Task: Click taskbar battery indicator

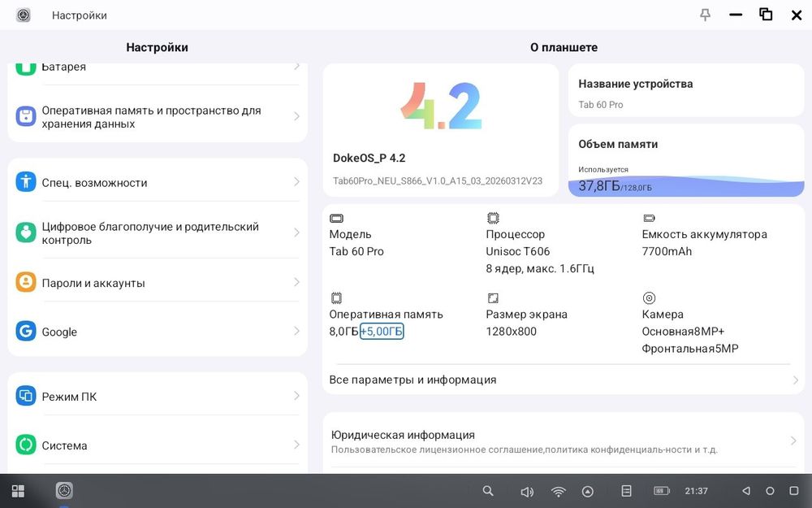Action: [x=661, y=491]
